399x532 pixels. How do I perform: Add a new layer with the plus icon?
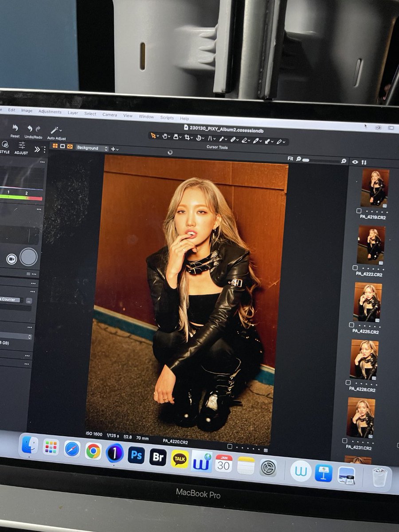point(113,149)
